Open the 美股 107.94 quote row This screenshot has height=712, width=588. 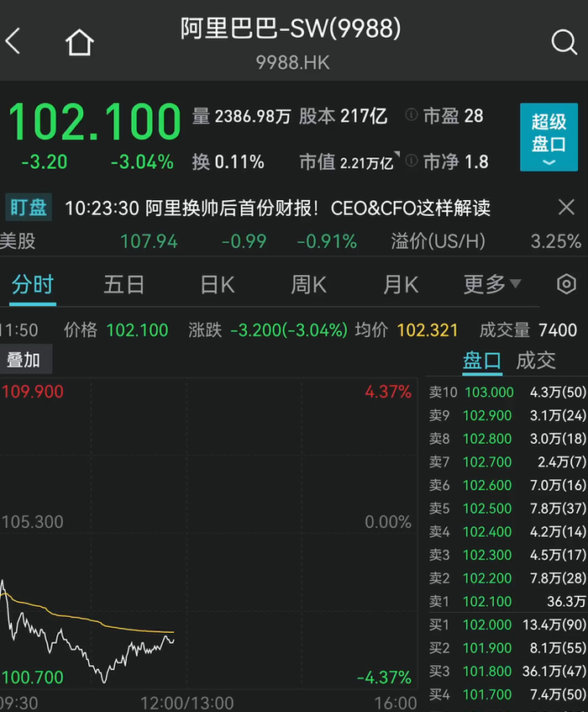(178, 241)
